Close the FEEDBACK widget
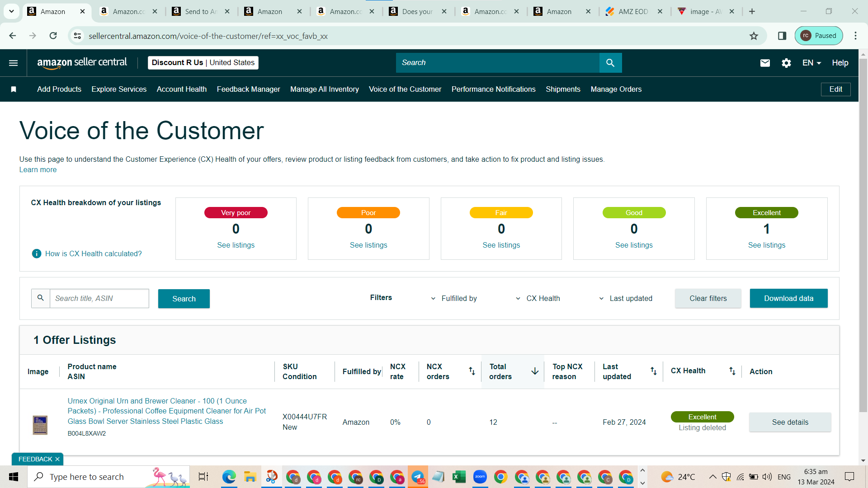 (57, 459)
